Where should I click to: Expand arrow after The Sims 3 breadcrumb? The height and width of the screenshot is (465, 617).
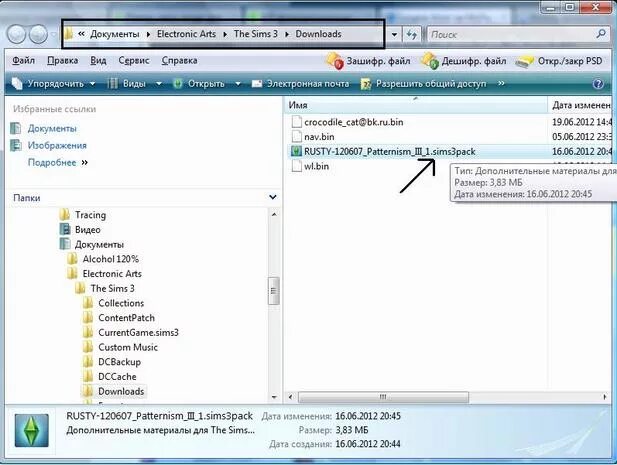pos(287,34)
